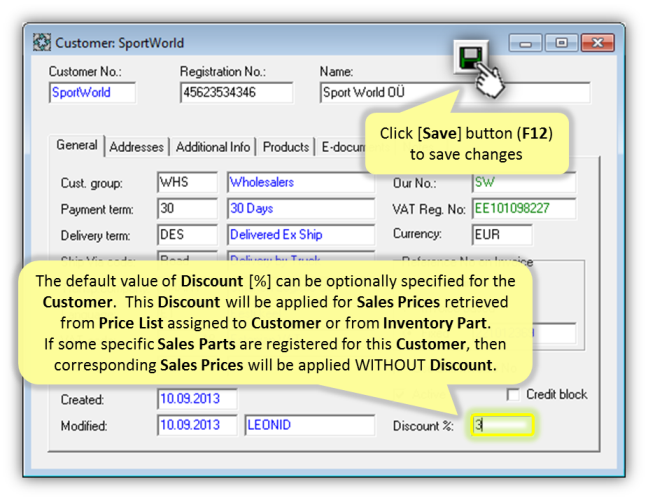Switch to the General tab
Viewport: 648px width, 500px height.
77,145
